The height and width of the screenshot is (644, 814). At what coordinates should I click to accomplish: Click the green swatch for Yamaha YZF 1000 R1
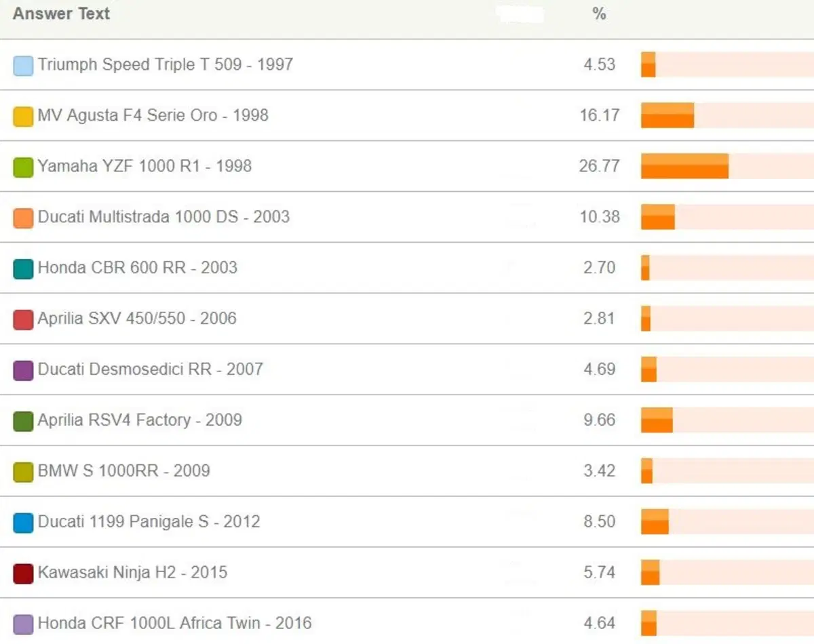23,167
